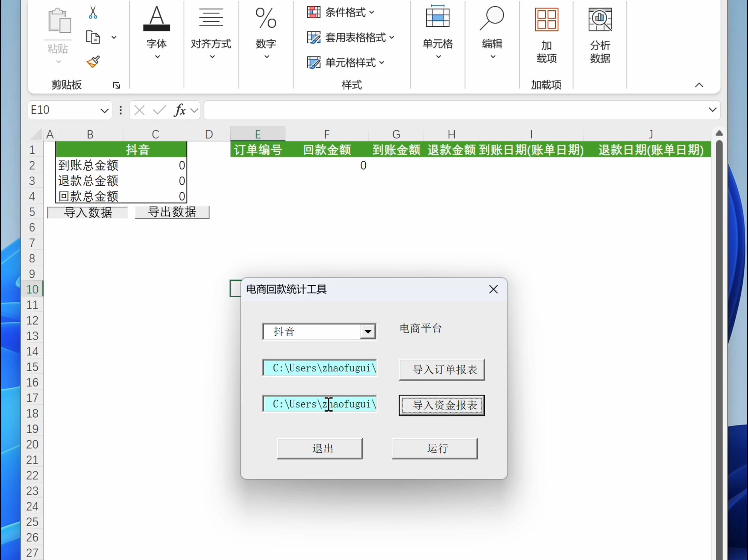Select the 回款金额 header cell
748x560 pixels.
point(327,150)
